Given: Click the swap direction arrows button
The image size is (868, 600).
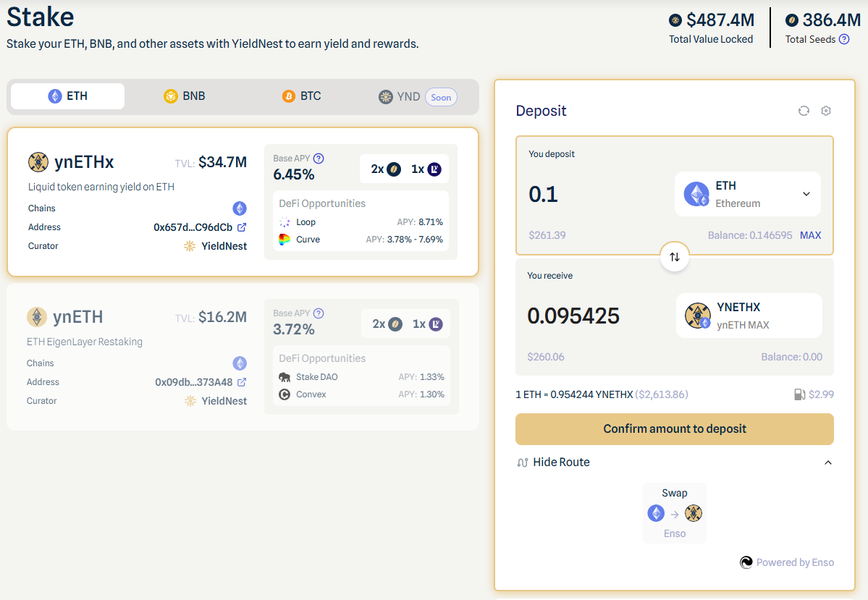Looking at the screenshot, I should click(674, 257).
